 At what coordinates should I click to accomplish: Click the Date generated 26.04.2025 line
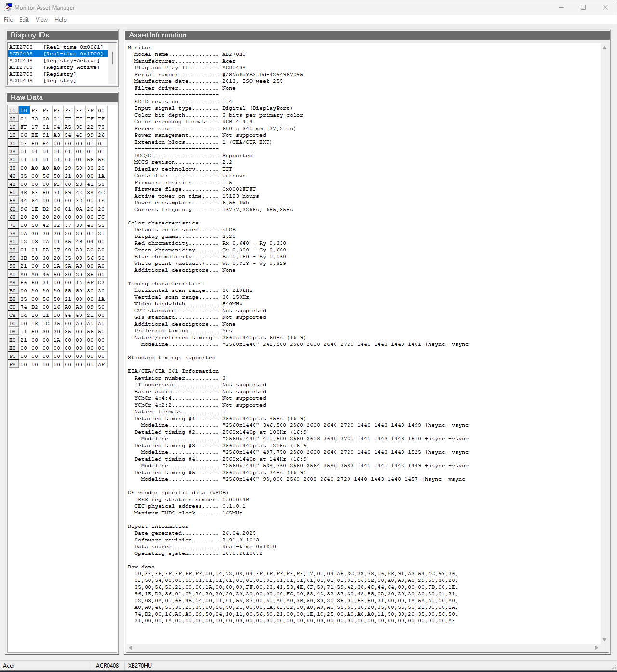click(195, 533)
